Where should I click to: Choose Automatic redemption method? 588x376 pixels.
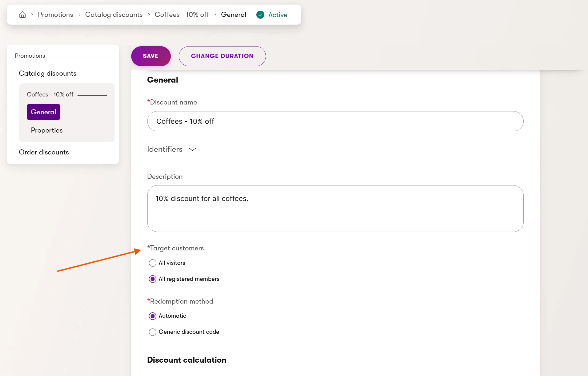click(x=152, y=316)
